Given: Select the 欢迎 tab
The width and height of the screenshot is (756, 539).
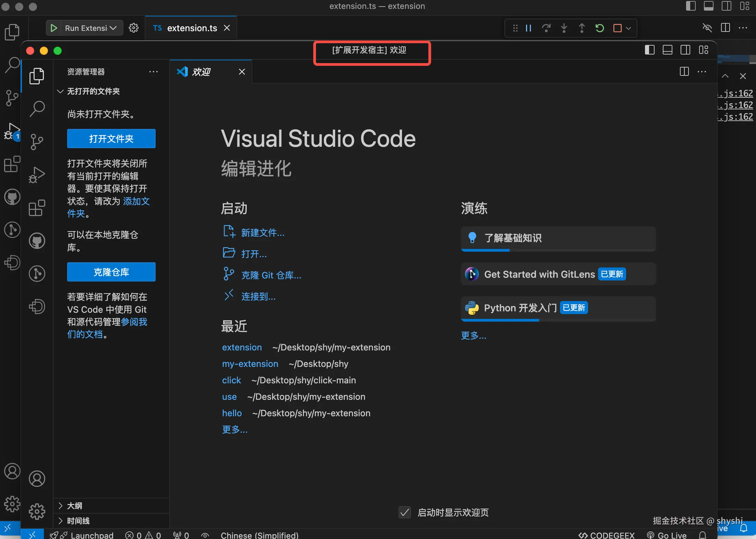Looking at the screenshot, I should tap(202, 72).
